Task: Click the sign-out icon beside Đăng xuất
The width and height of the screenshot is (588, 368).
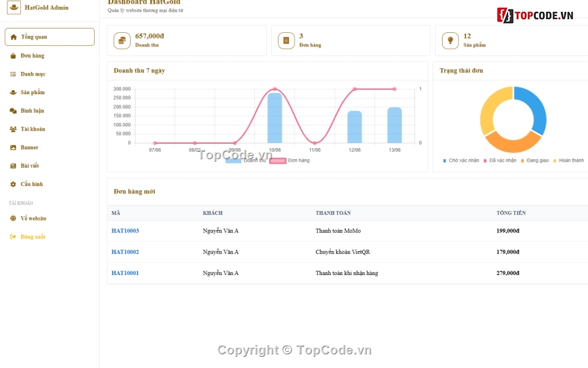Action: pyautogui.click(x=13, y=237)
